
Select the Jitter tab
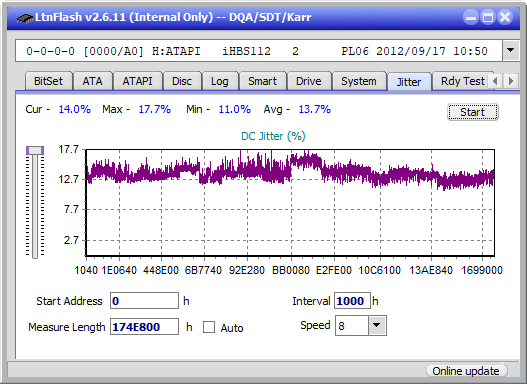tap(409, 82)
